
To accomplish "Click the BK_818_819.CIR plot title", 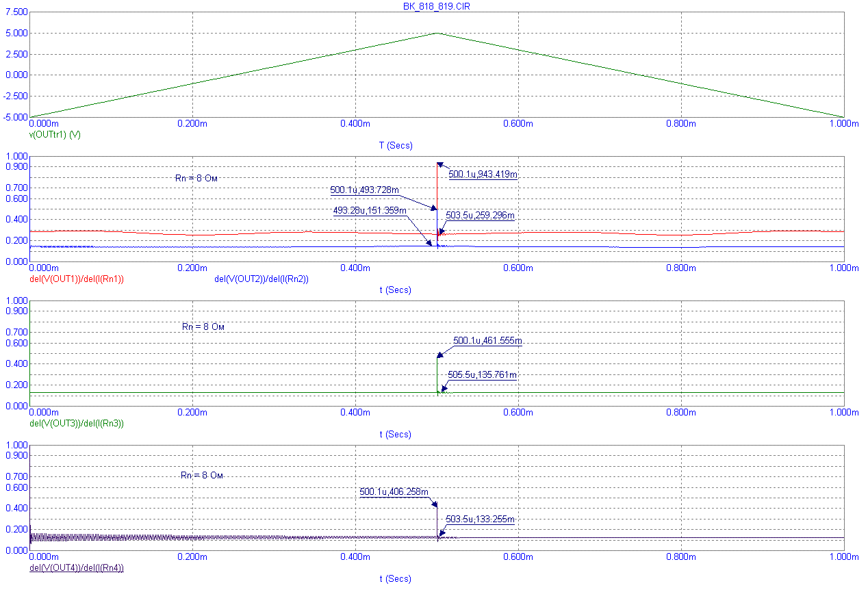I will [x=436, y=5].
